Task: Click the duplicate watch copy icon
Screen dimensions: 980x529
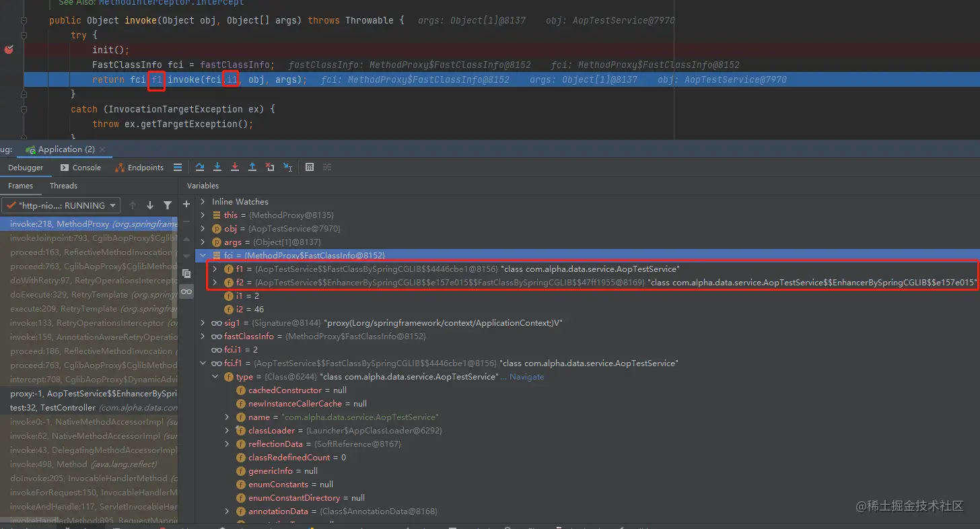Action: click(186, 274)
